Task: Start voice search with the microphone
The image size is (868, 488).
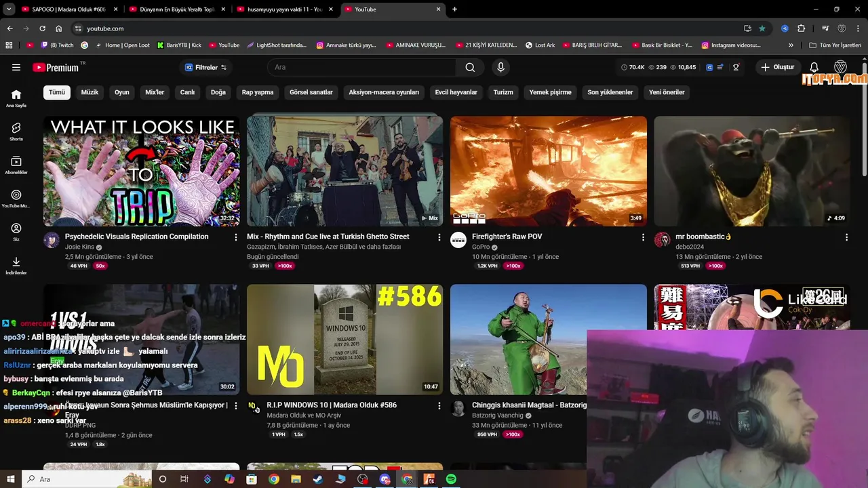Action: (x=500, y=67)
